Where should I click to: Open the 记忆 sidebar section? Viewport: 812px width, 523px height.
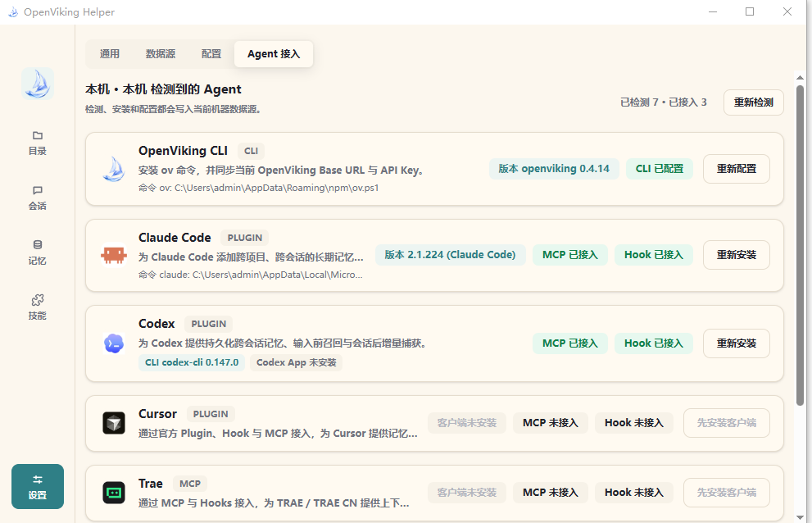38,253
